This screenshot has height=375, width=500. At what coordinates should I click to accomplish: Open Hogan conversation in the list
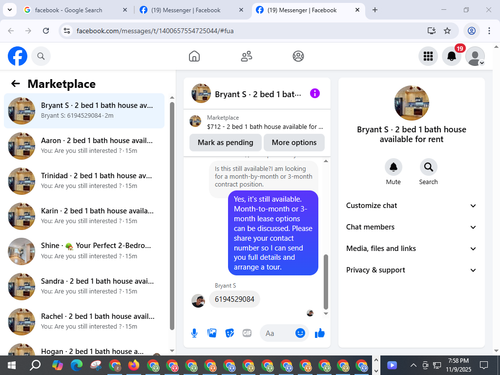(84, 348)
